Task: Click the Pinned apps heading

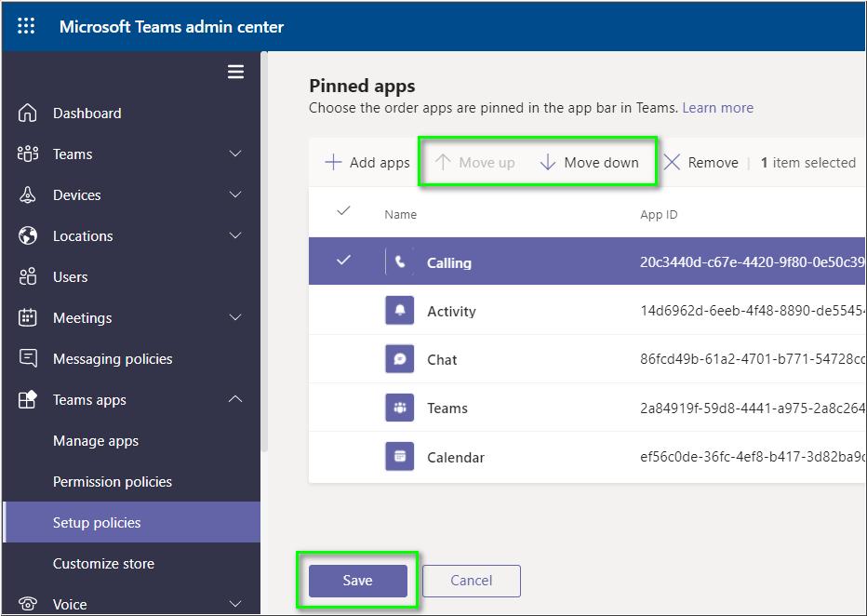Action: [362, 87]
